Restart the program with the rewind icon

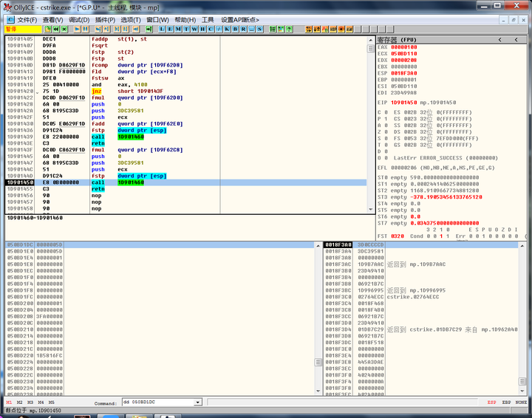[x=56, y=29]
